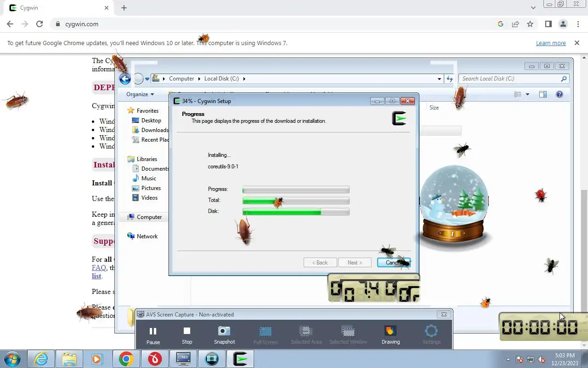Open Chrome tab search chevron
The width and height of the screenshot is (588, 368).
pyautogui.click(x=533, y=8)
